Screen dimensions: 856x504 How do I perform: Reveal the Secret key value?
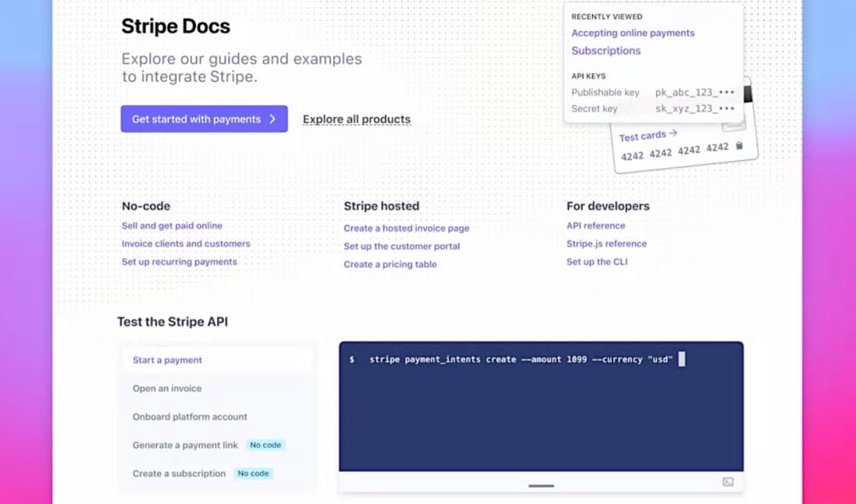click(x=695, y=109)
